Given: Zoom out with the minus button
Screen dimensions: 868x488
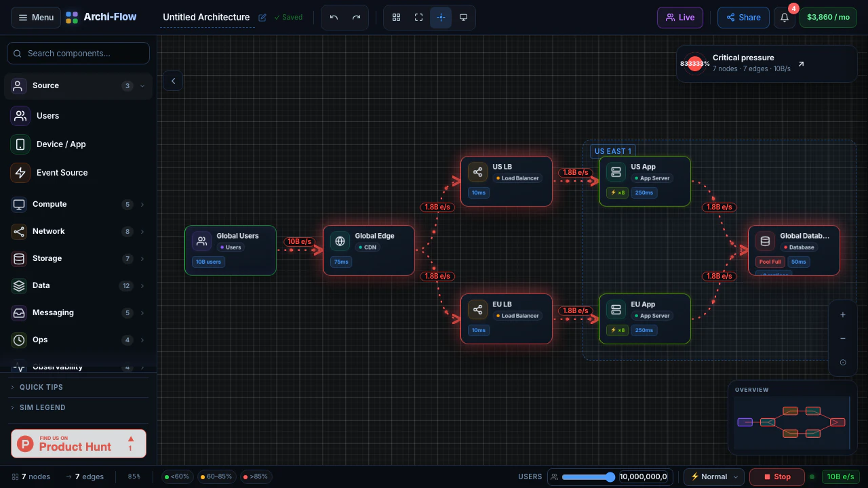Looking at the screenshot, I should (x=843, y=339).
